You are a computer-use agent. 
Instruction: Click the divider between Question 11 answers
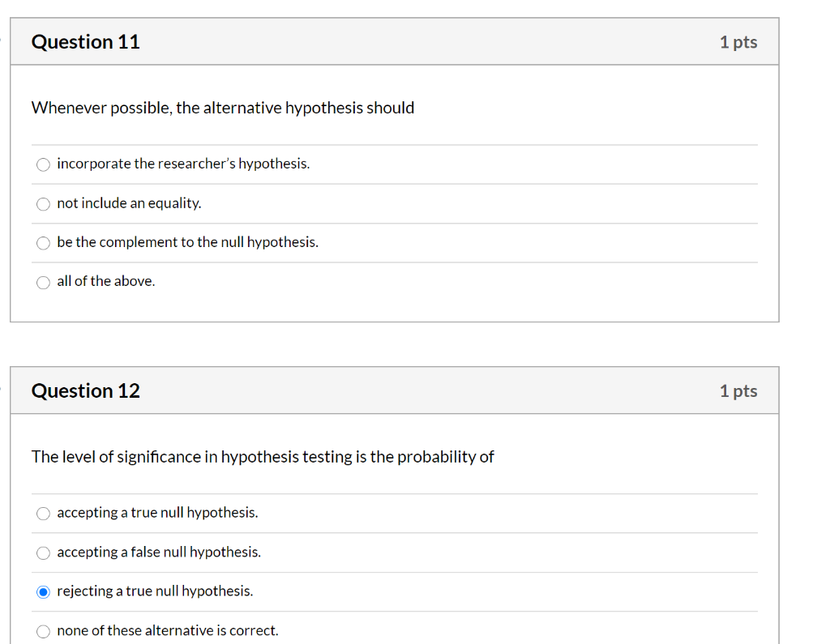click(x=395, y=184)
